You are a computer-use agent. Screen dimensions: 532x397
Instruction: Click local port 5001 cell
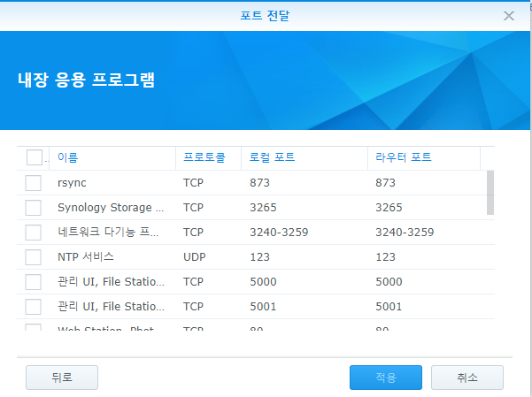[x=263, y=307]
